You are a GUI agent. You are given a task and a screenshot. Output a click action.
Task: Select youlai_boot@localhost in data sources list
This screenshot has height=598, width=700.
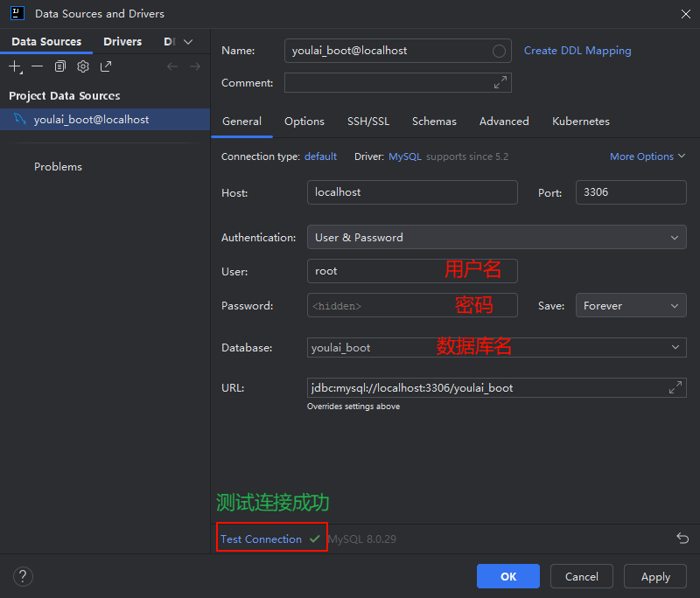tap(105, 120)
